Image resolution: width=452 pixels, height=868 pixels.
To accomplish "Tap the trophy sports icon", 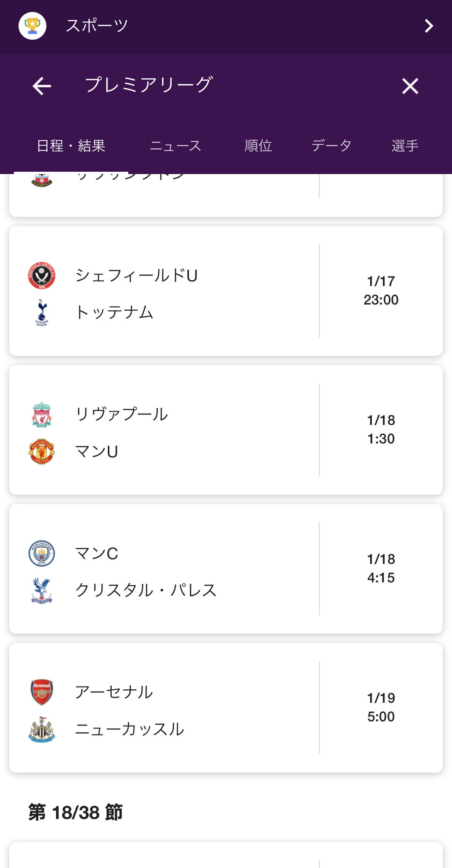I will 32,26.
